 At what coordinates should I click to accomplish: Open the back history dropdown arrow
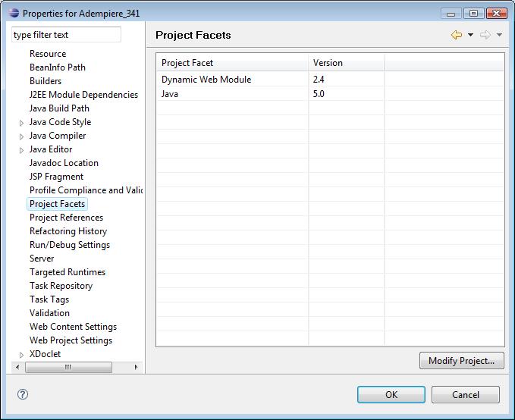[x=470, y=35]
